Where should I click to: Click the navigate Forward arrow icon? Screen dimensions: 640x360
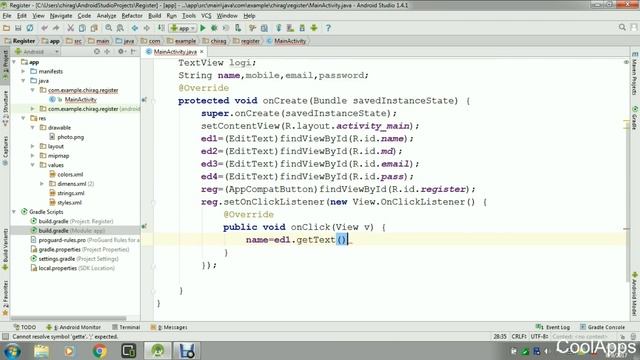(147, 28)
